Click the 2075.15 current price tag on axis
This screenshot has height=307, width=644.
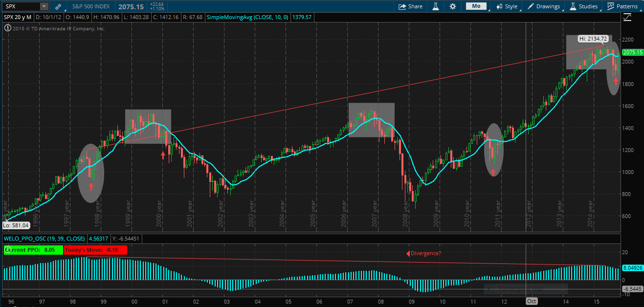point(632,52)
